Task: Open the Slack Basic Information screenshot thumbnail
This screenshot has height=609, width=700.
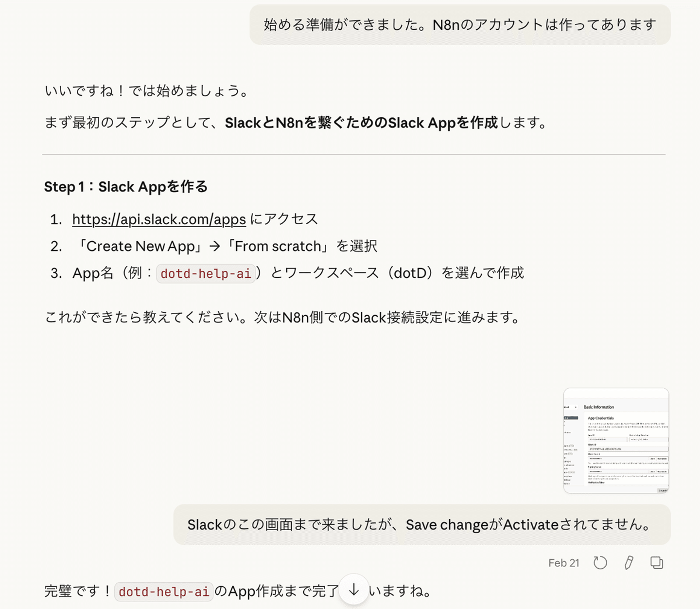Action: pos(616,441)
